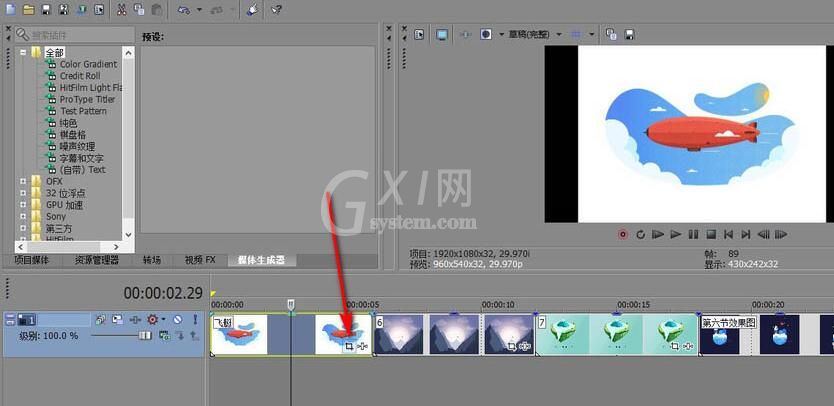Select ProType Titler generator

[87, 100]
